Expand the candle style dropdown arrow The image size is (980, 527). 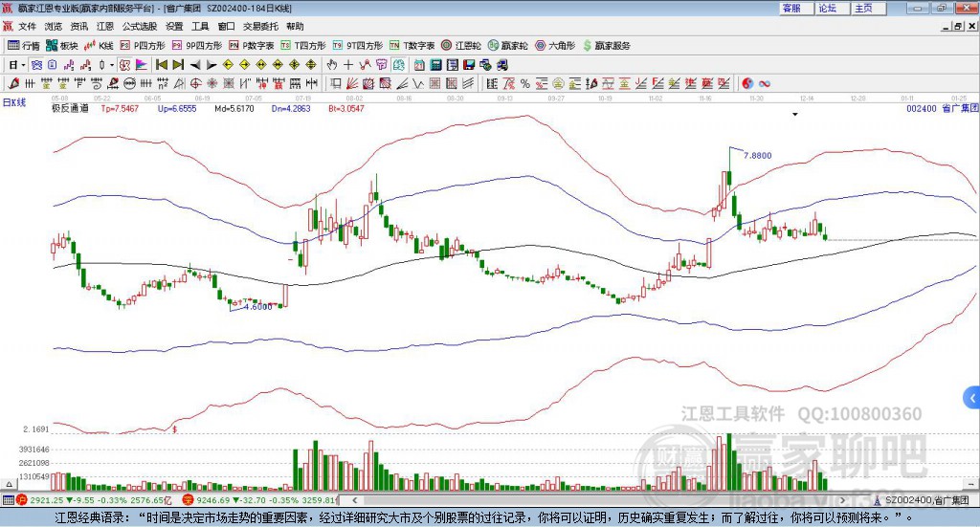(112, 64)
